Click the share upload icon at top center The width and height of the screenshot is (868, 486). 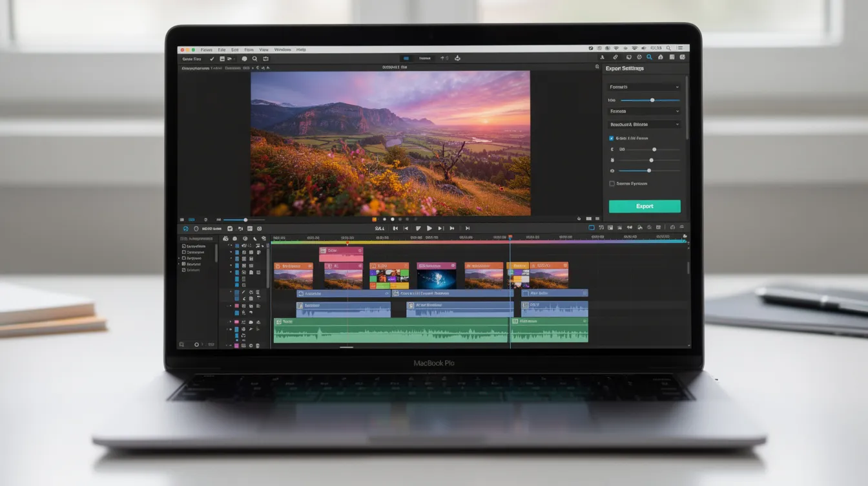click(x=457, y=58)
